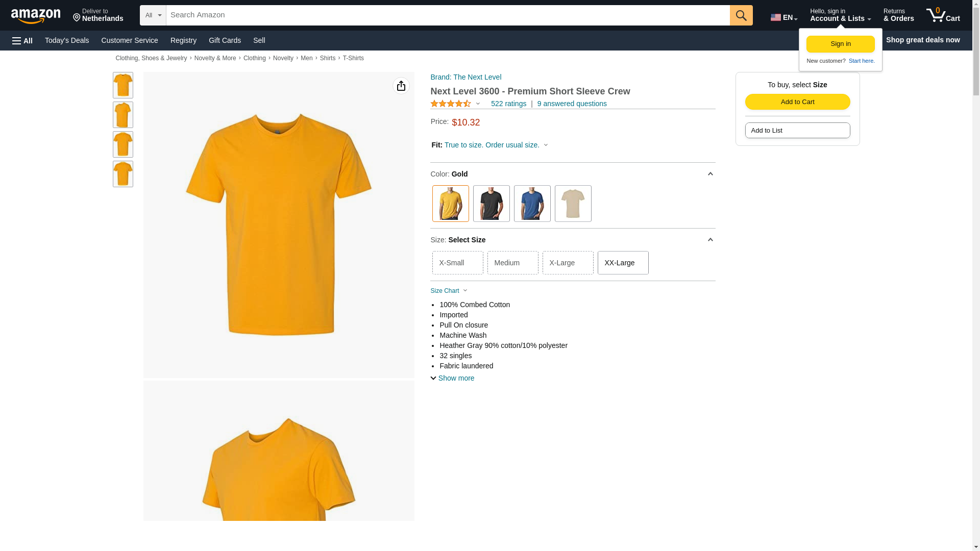The width and height of the screenshot is (980, 551).
Task: Click the Add to Cart button
Action: coord(797,102)
